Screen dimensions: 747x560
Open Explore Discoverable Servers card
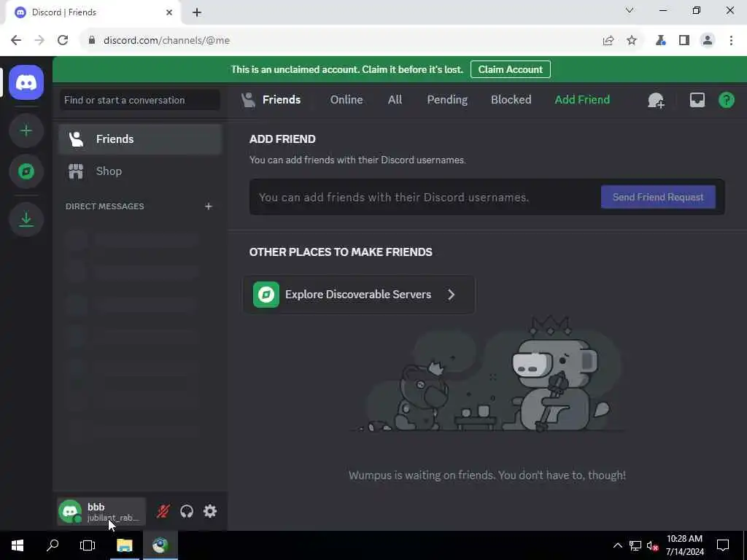click(x=359, y=295)
